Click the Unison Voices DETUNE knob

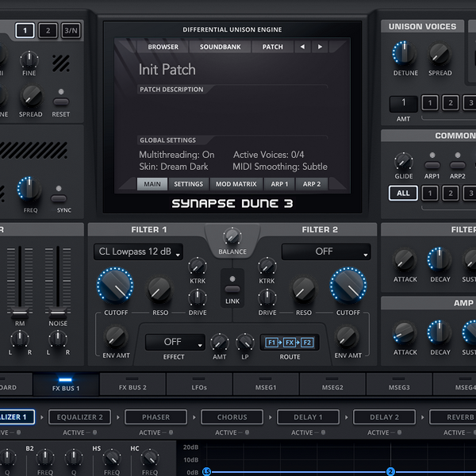point(405,53)
